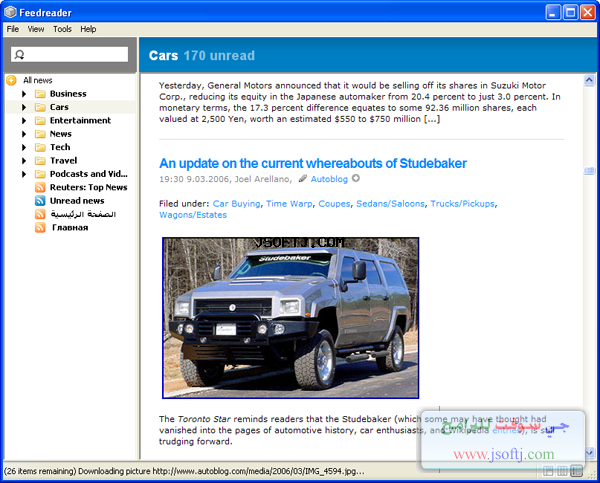The height and width of the screenshot is (483, 600).
Task: Click the orange All news icon
Action: pos(11,80)
